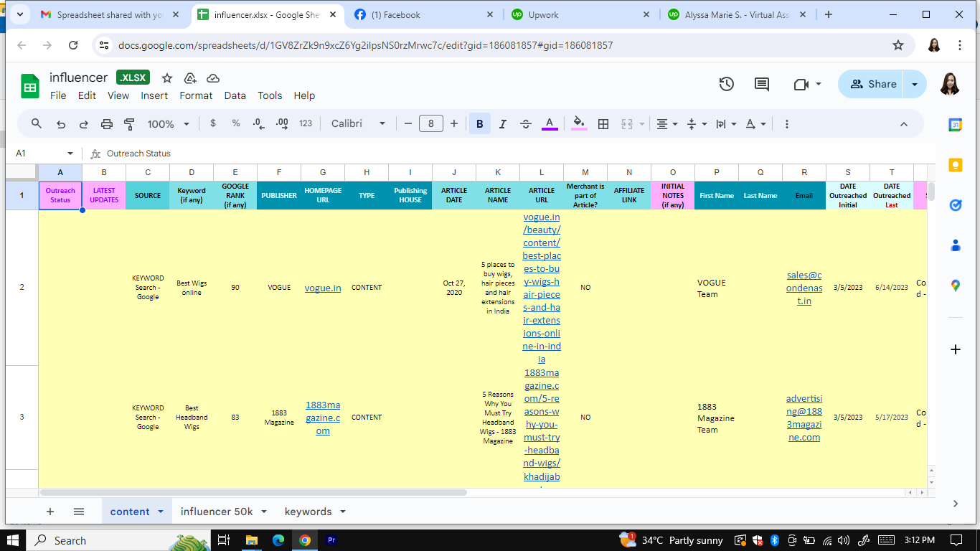Viewport: 980px width, 551px height.
Task: Toggle italic formatting
Action: click(502, 124)
